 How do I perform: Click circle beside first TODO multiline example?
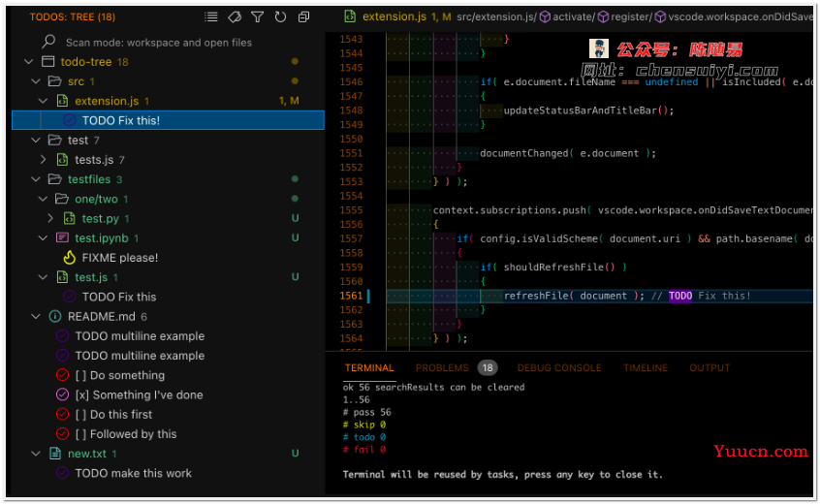point(62,335)
